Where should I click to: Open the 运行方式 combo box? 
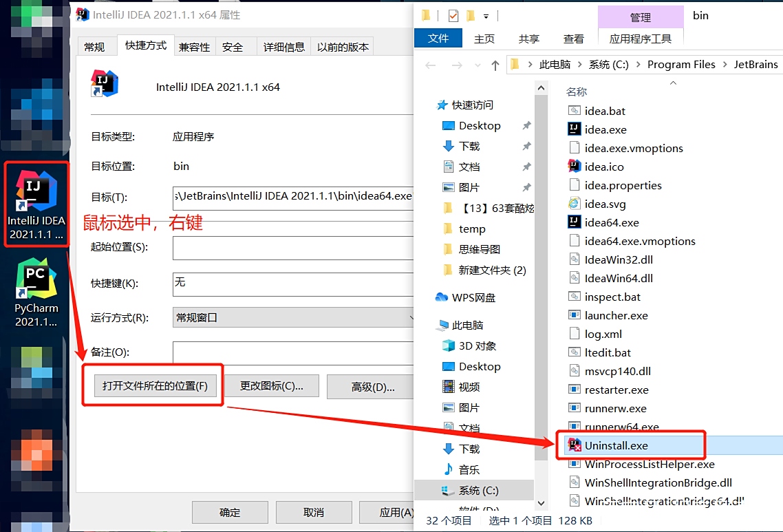[294, 317]
